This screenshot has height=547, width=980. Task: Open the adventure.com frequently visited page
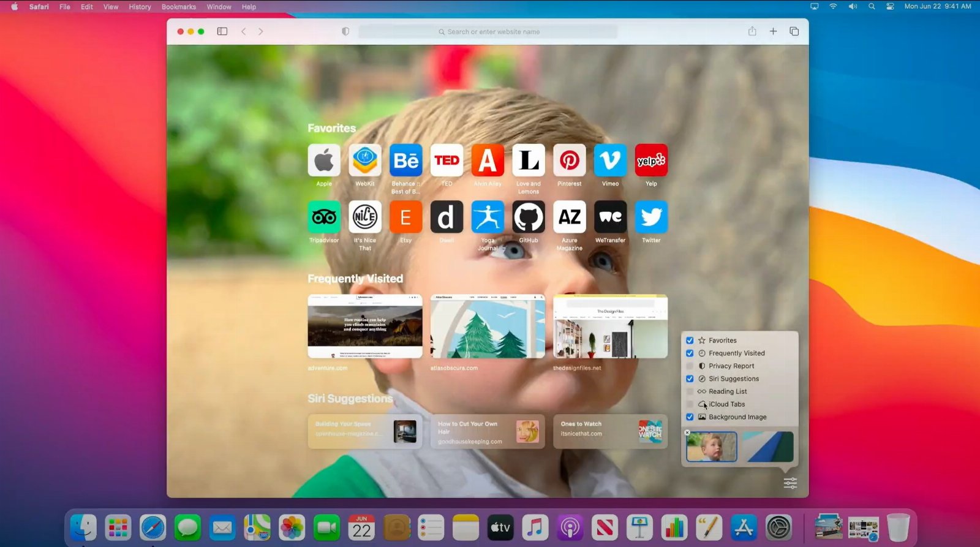pyautogui.click(x=365, y=326)
